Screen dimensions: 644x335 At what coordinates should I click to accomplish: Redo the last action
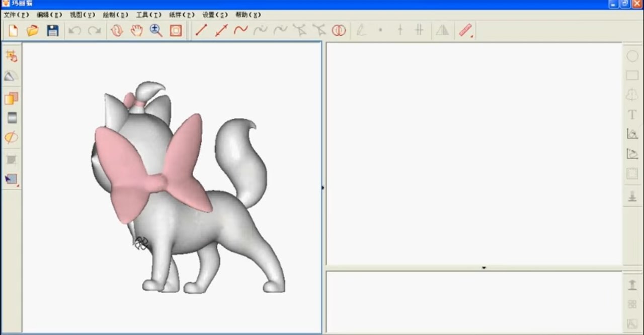(x=95, y=31)
